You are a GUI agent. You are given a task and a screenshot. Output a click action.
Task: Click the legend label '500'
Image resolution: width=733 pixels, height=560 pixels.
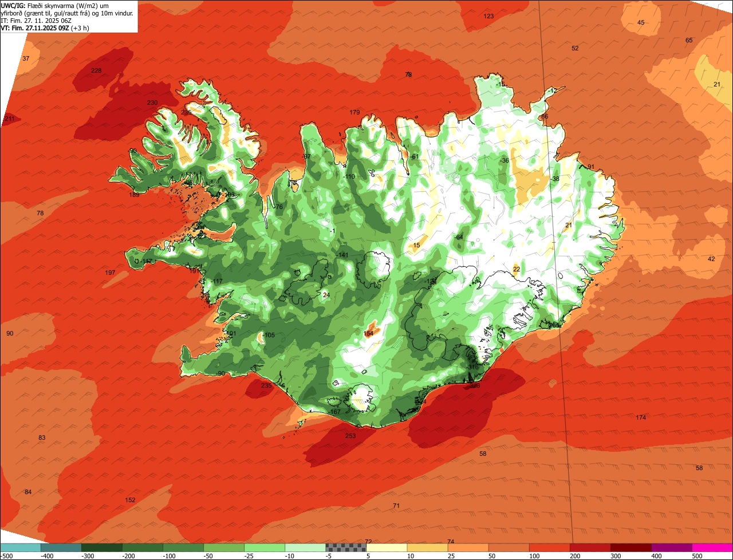pyautogui.click(x=697, y=556)
